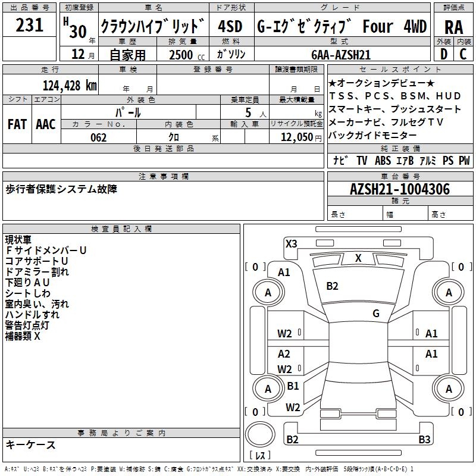Select "スマートキー、プッシュスタート" sales point
The height and width of the screenshot is (476, 476).
point(394,109)
